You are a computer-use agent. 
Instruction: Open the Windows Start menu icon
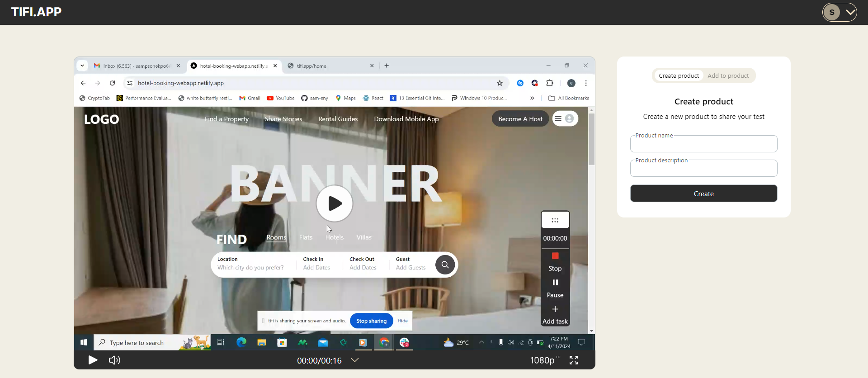coord(84,343)
